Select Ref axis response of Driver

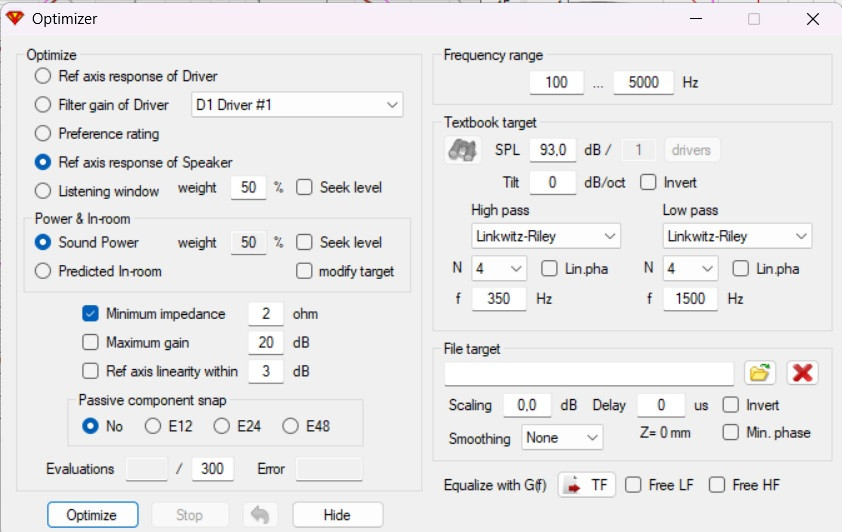43,76
